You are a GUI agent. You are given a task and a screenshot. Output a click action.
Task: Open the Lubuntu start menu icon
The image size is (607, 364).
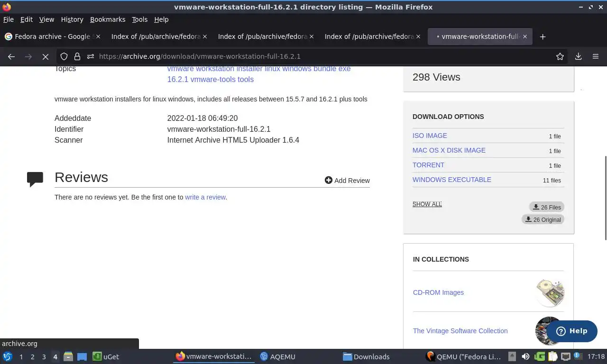[8, 356]
